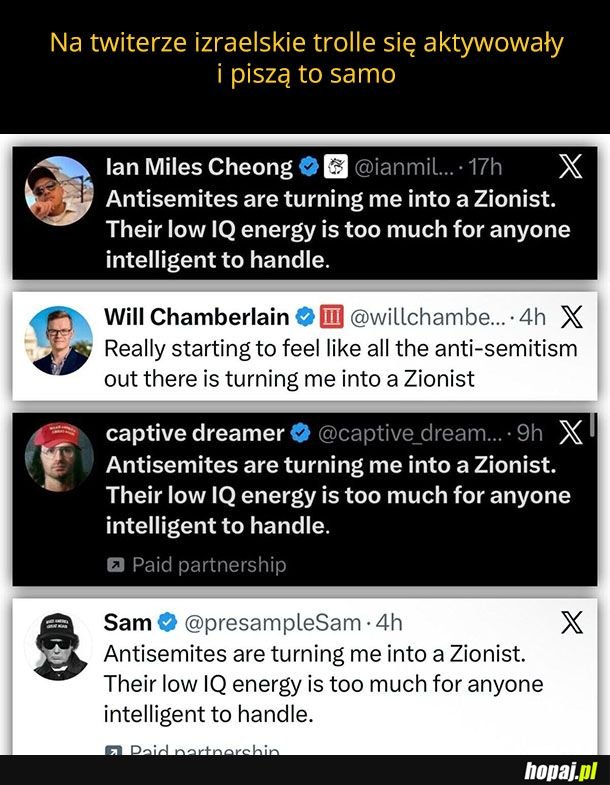The height and width of the screenshot is (785, 610).
Task: Click the Paid partnership label on captive dreamer's tweet
Action: point(208,565)
